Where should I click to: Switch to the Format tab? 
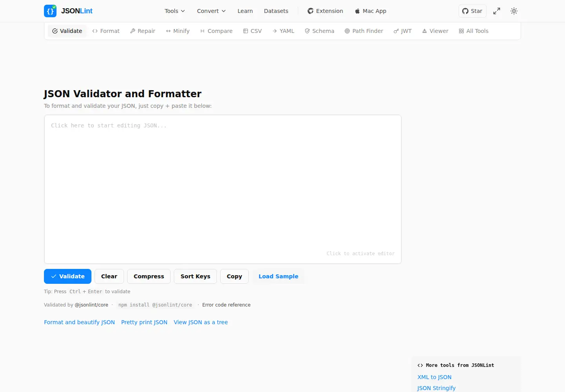(x=106, y=31)
